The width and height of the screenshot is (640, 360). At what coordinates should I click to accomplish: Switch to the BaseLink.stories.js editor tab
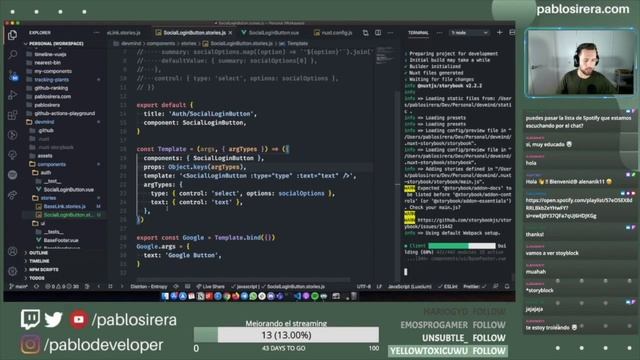[x=124, y=33]
